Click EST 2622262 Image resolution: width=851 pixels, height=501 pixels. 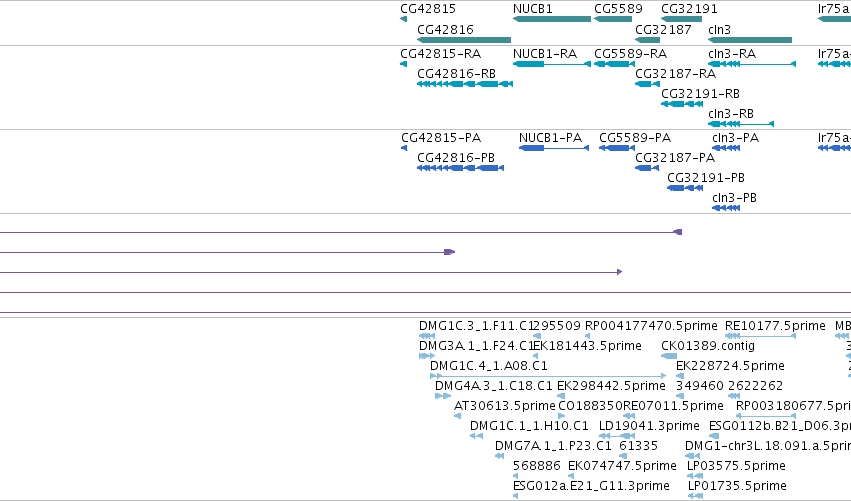click(755, 386)
